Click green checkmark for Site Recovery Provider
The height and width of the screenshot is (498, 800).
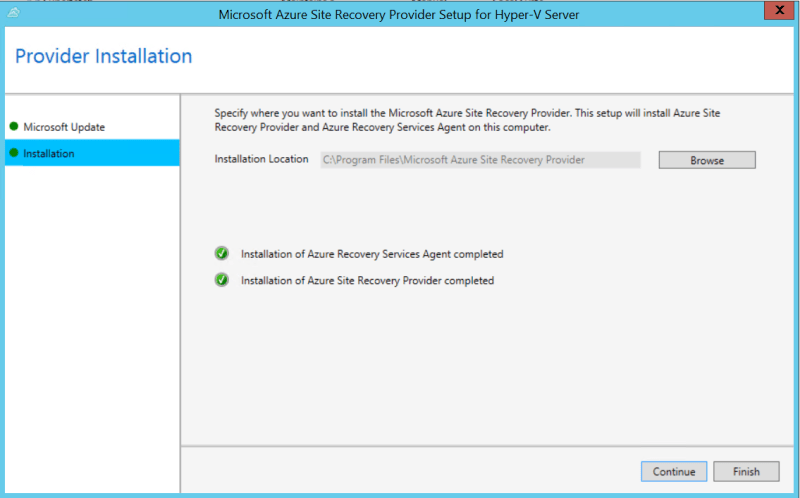221,280
